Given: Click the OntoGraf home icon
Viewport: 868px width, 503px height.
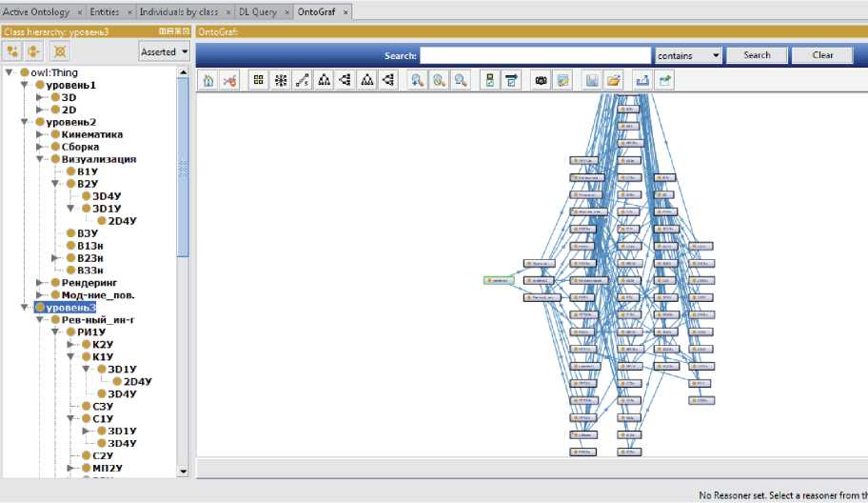Looking at the screenshot, I should point(208,80).
